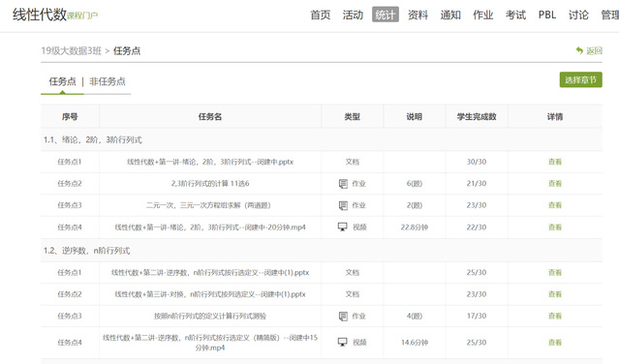Click 查看 for the 21/30 row

tap(555, 183)
